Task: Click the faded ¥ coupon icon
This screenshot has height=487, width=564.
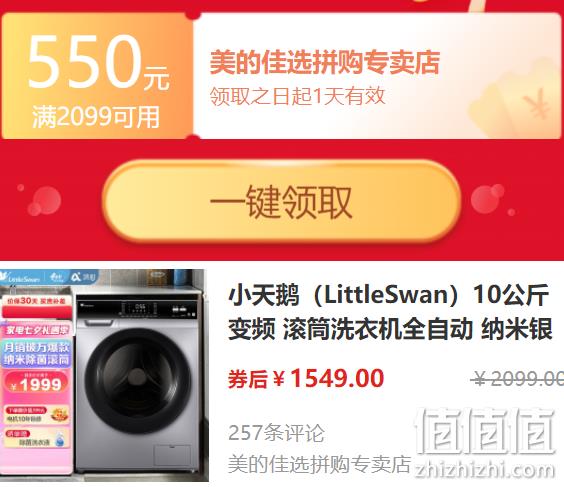Action: point(536,105)
